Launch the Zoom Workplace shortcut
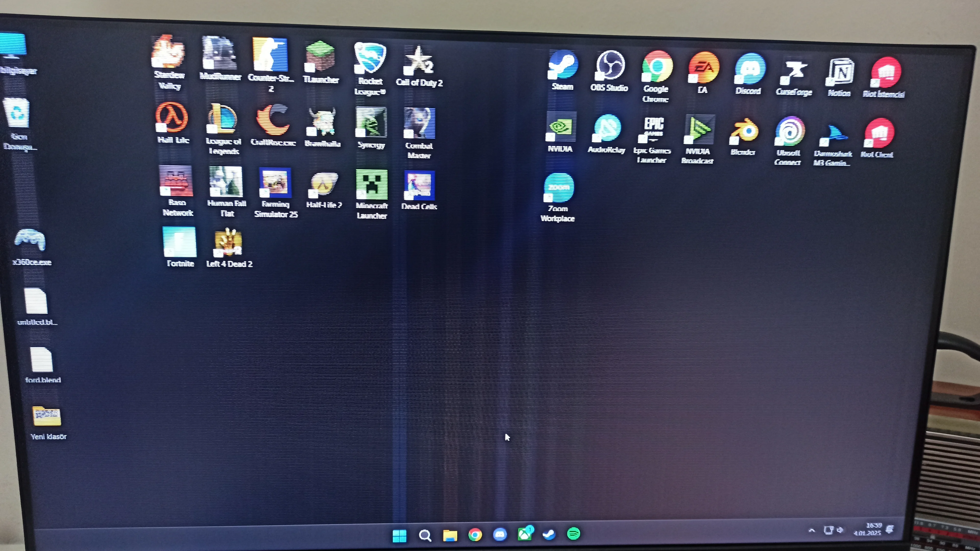The width and height of the screenshot is (980, 551). (x=558, y=188)
